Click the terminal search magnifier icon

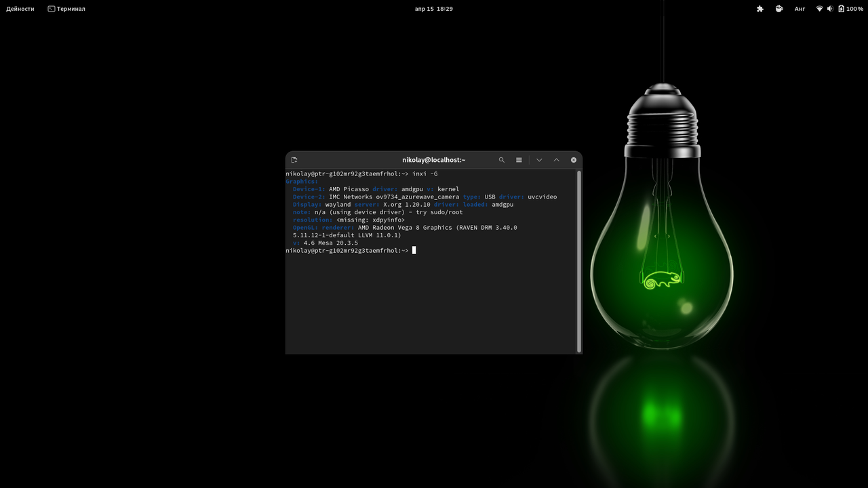point(502,160)
